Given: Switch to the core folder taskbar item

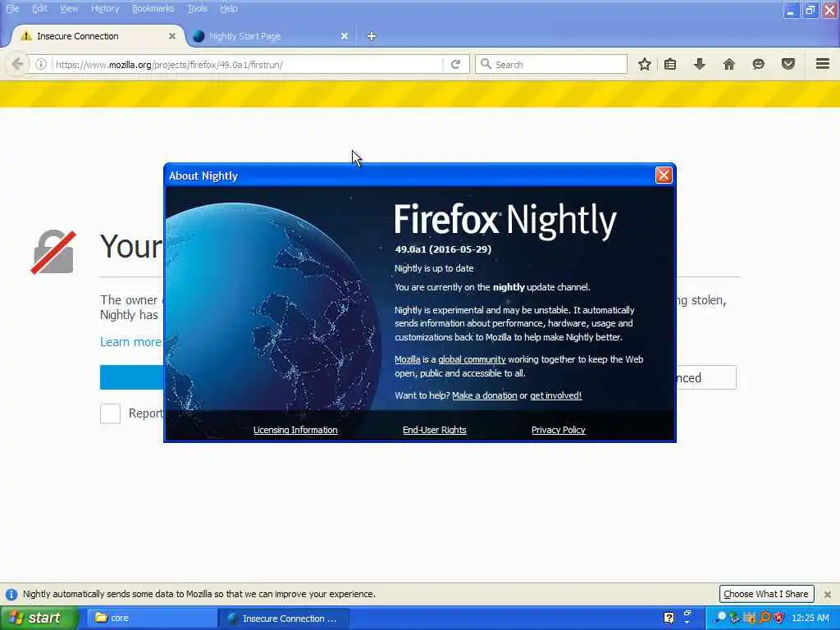Looking at the screenshot, I should [x=152, y=619].
